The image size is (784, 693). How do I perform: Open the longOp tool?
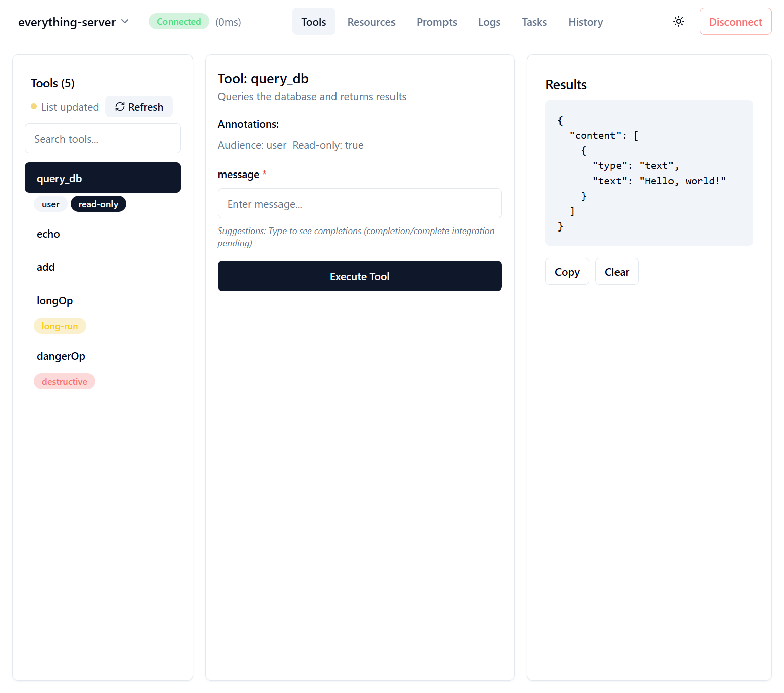click(x=102, y=300)
